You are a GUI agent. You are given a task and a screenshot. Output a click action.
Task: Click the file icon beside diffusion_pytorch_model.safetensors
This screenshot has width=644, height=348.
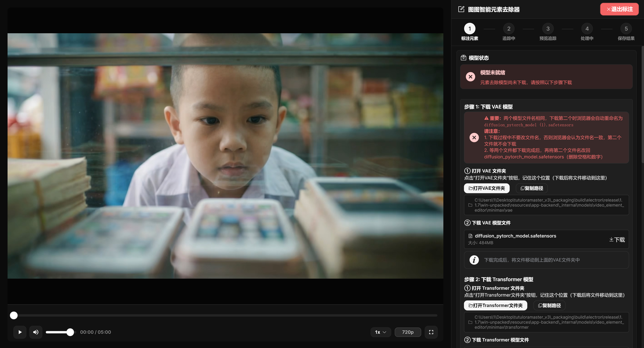click(471, 236)
